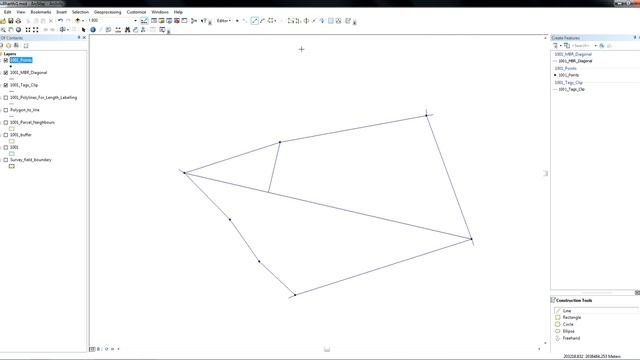The image size is (640, 360).
Task: Click the Edit Vertices tool
Action: coord(291,20)
